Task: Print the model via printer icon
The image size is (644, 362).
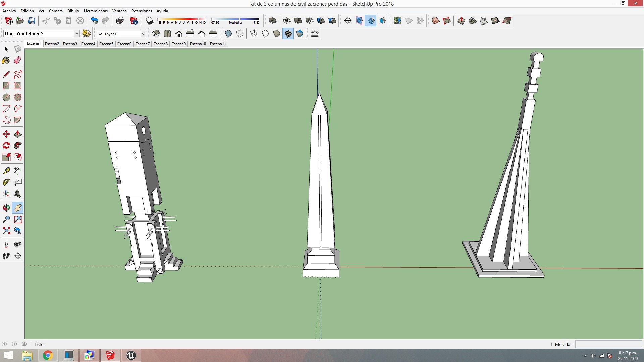Action: pyautogui.click(x=119, y=21)
